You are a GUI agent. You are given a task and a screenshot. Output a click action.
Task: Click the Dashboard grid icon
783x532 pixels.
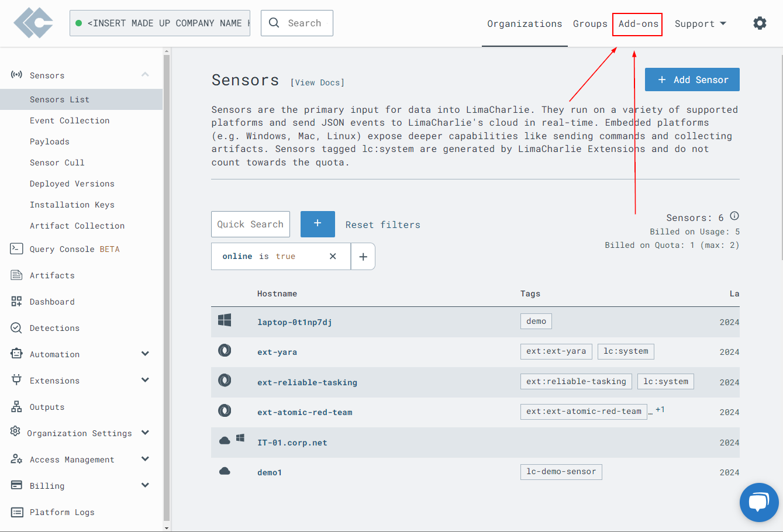tap(16, 302)
